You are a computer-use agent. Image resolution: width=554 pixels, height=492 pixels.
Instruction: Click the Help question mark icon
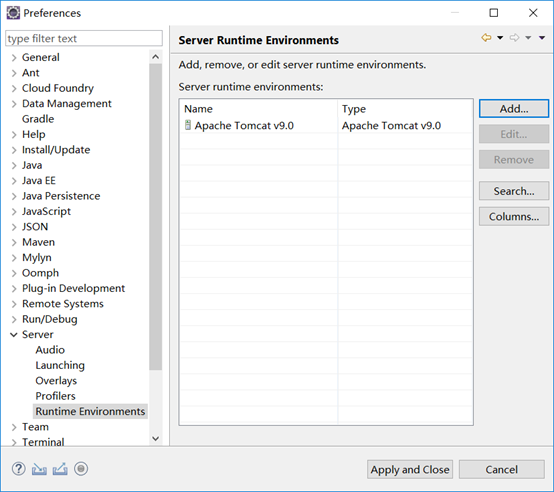click(x=18, y=469)
